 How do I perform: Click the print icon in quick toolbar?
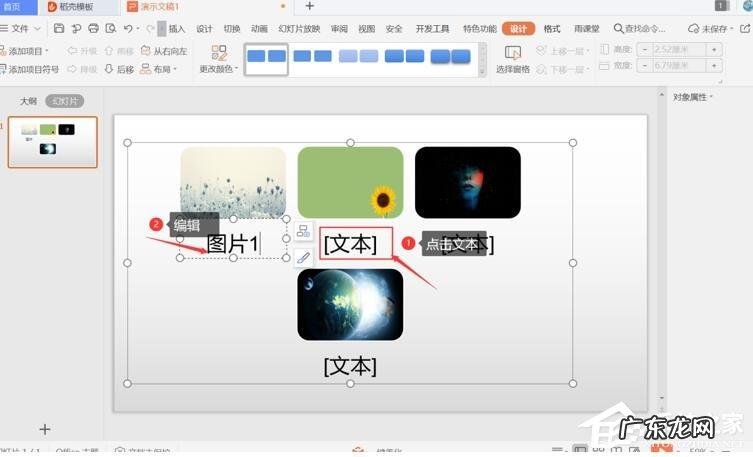(x=94, y=28)
